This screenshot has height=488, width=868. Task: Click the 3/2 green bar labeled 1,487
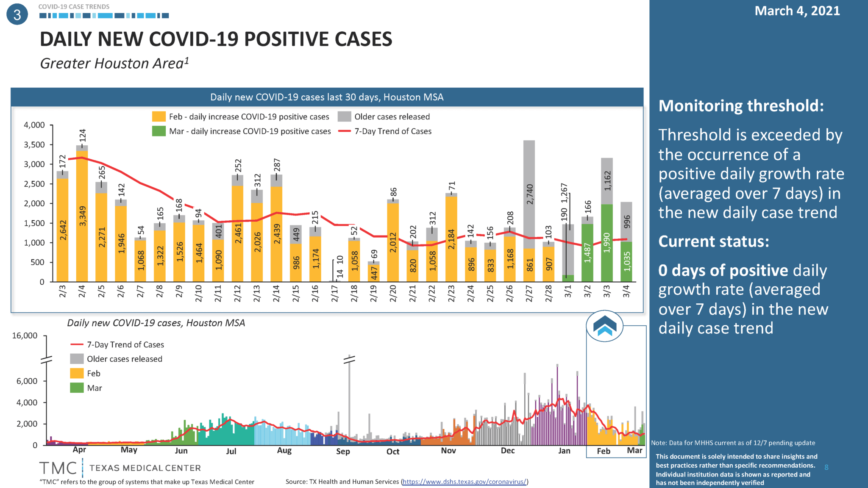(x=587, y=253)
